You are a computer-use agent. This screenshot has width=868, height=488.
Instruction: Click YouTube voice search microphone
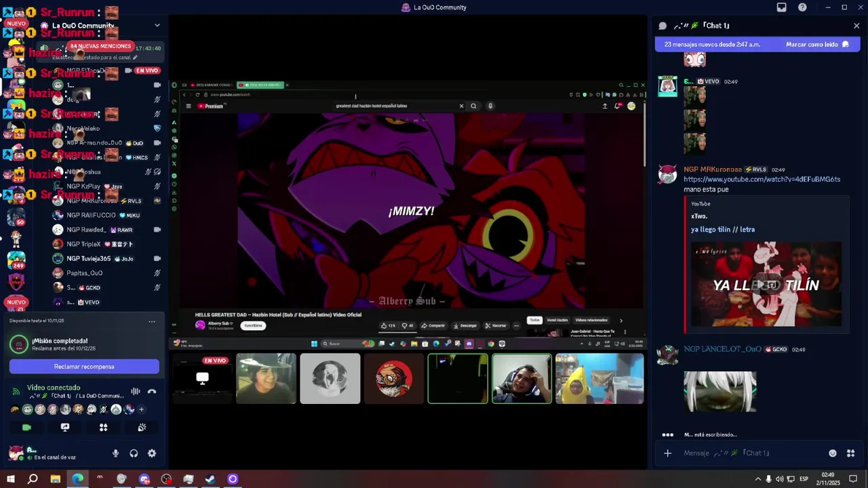pos(490,106)
